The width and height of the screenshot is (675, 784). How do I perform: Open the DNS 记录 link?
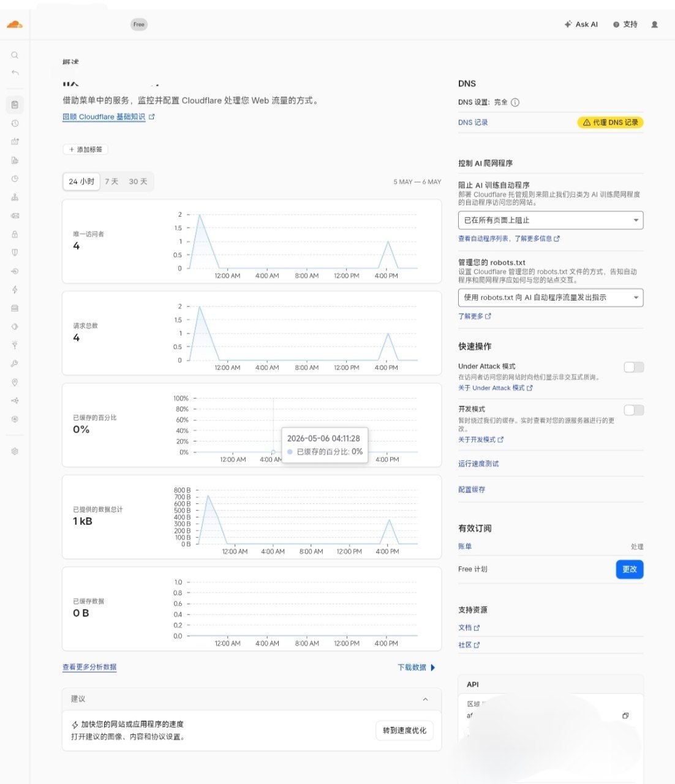pos(473,123)
